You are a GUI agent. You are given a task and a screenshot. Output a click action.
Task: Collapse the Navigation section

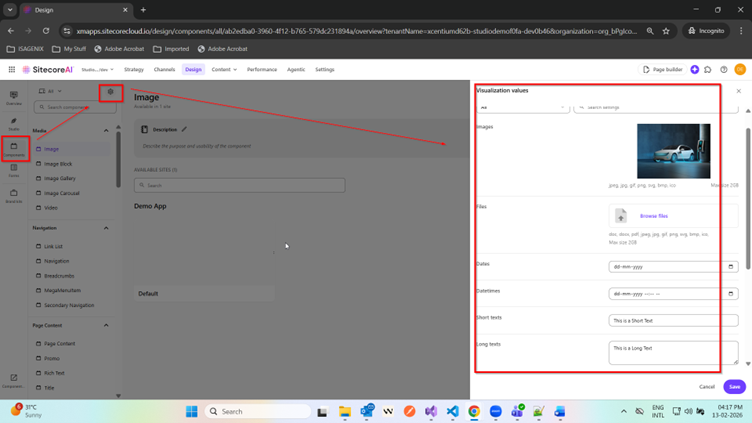pos(106,228)
